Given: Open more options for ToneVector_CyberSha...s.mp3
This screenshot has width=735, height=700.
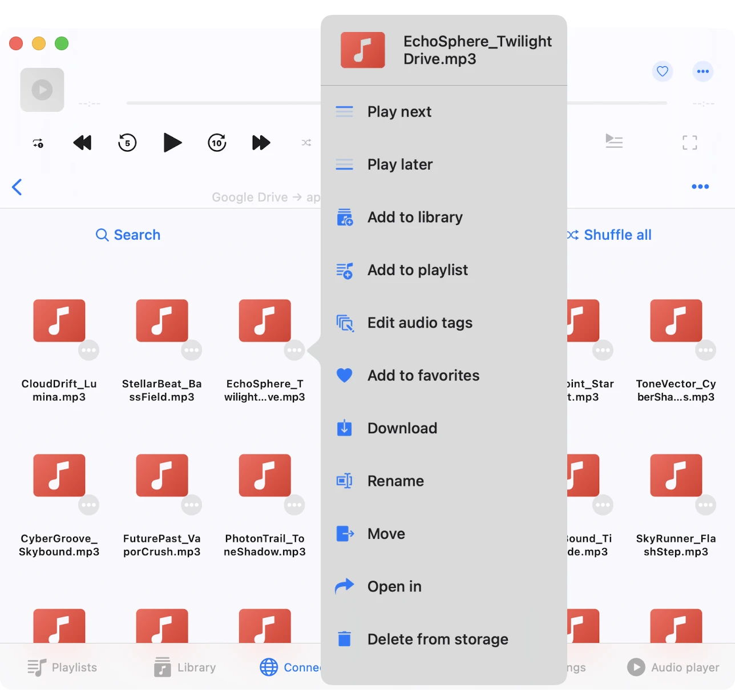Looking at the screenshot, I should (x=705, y=350).
